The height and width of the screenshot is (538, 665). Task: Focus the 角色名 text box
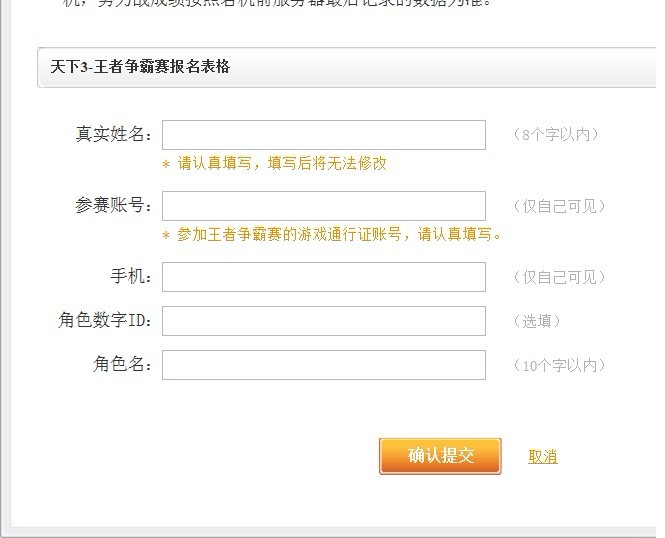(323, 365)
